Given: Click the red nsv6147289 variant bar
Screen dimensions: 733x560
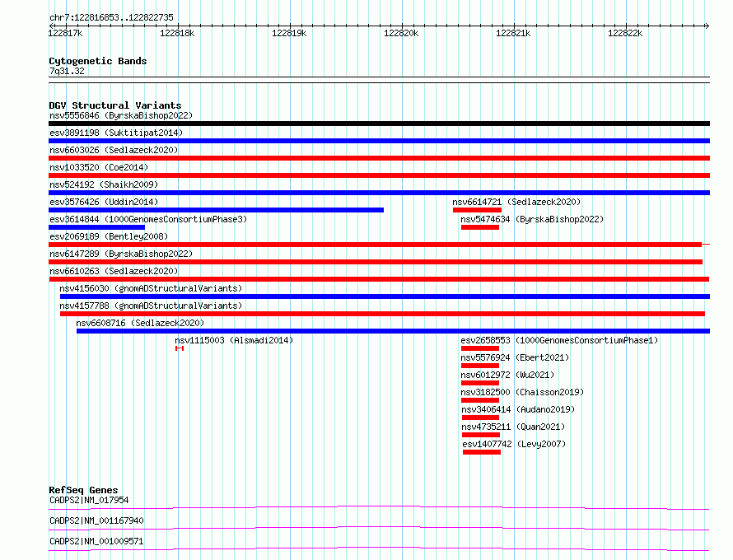Looking at the screenshot, I should click(x=376, y=262).
